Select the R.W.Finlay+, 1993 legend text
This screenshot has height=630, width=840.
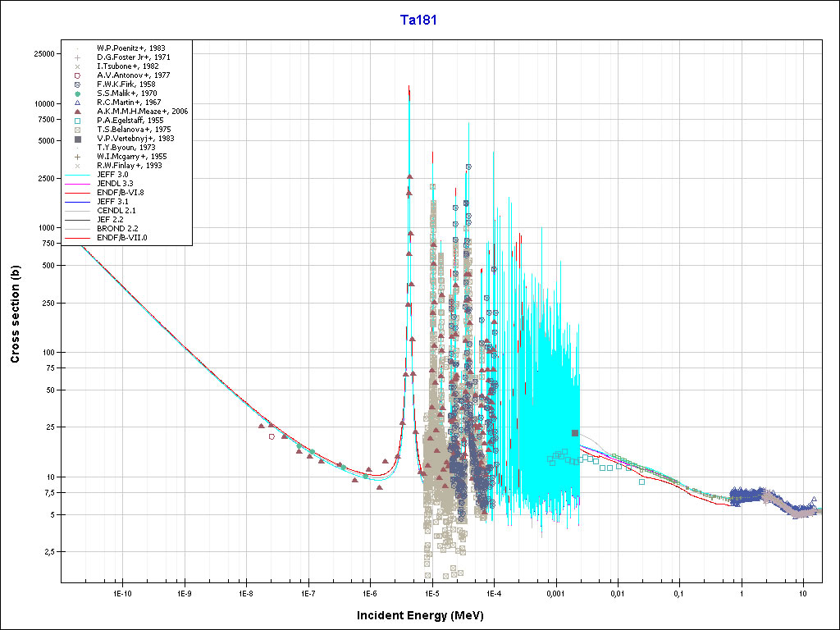129,166
